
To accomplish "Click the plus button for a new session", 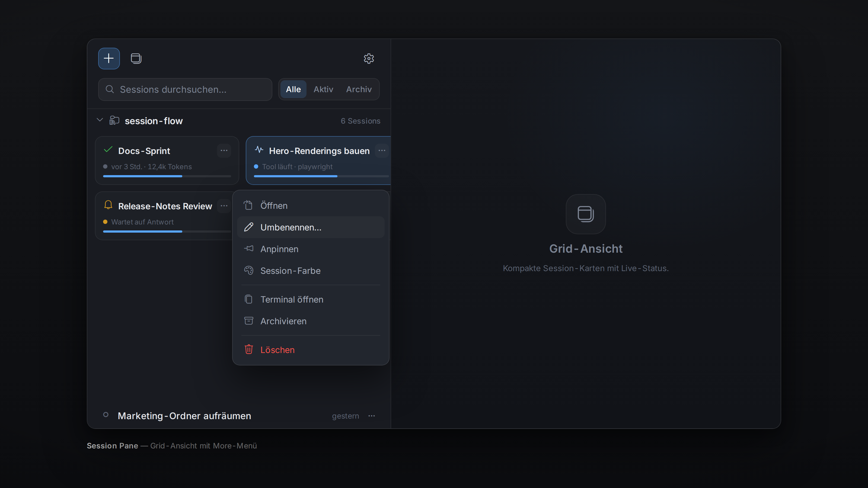I will coord(109,58).
